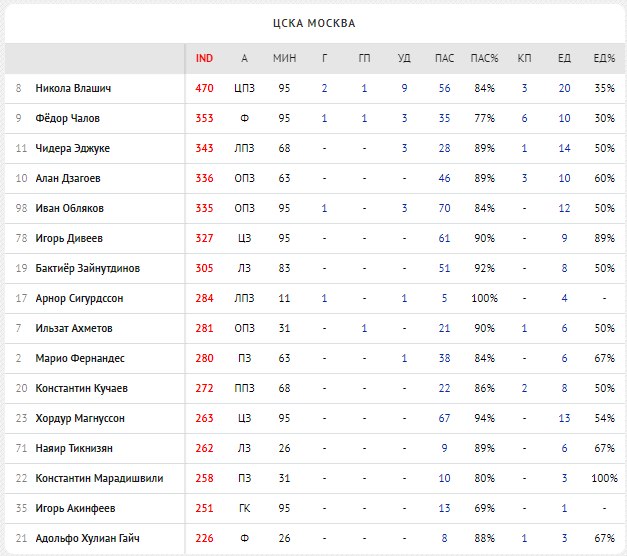Click Гайч's index value 226
This screenshot has height=556, width=627.
click(x=204, y=538)
